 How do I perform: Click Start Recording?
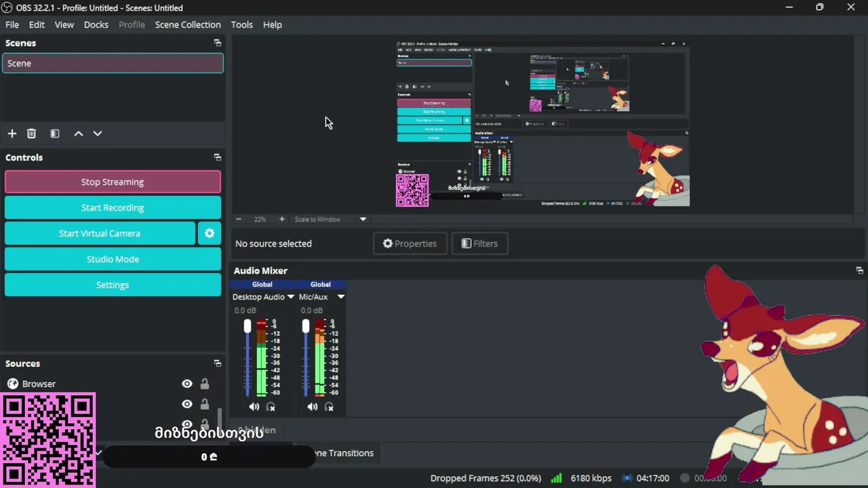[113, 207]
